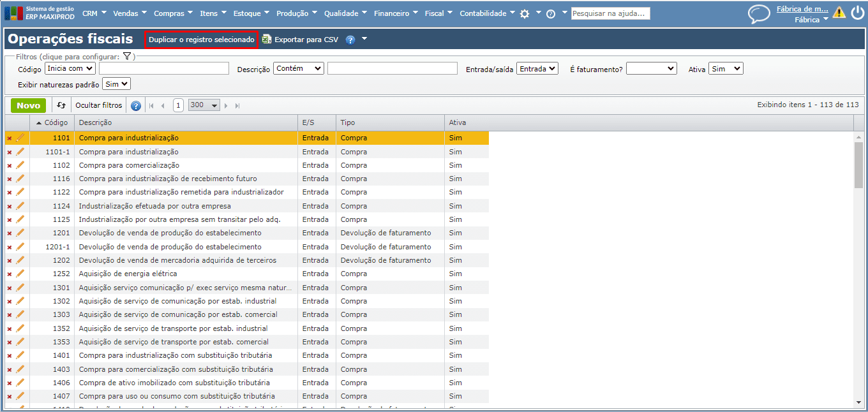Open the Exibir naturezas padrão dropdown
The width and height of the screenshot is (868, 412).
point(116,84)
